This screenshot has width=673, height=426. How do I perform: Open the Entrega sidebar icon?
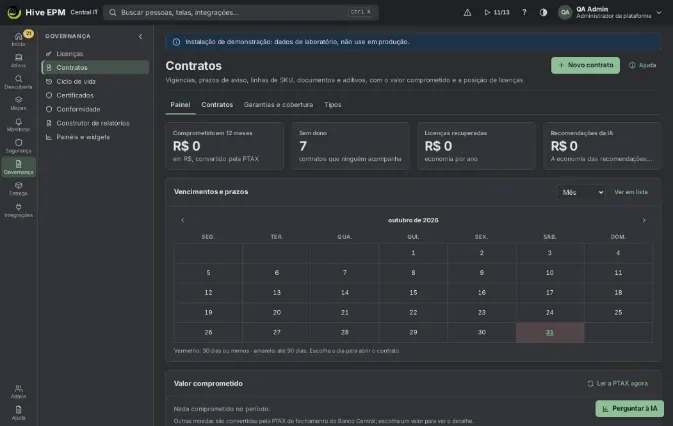point(18,189)
